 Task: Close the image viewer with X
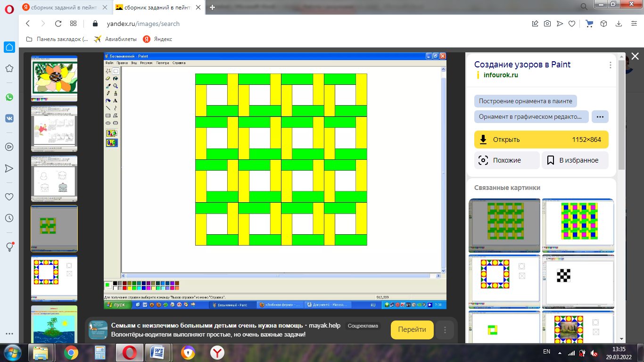[635, 56]
